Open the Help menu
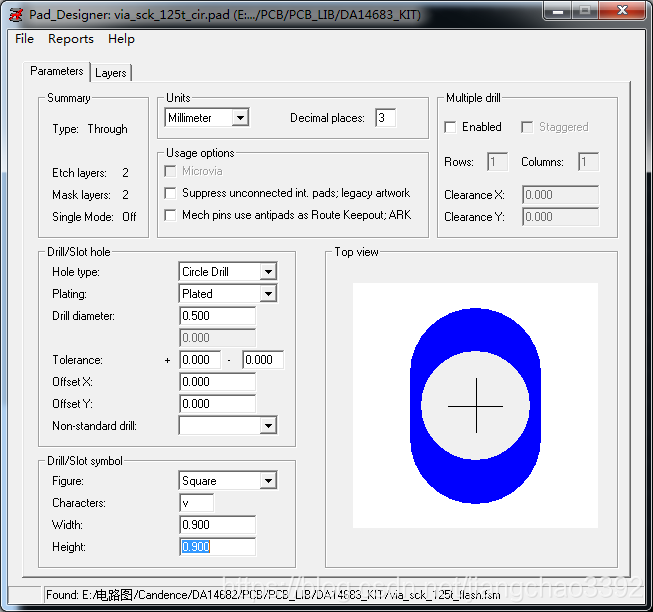The height and width of the screenshot is (612, 653). point(121,39)
